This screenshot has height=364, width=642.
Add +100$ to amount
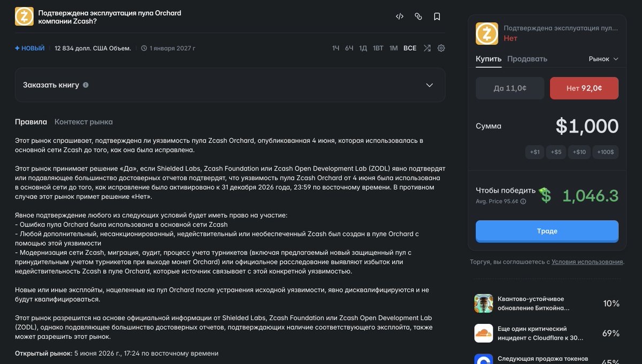[606, 152]
